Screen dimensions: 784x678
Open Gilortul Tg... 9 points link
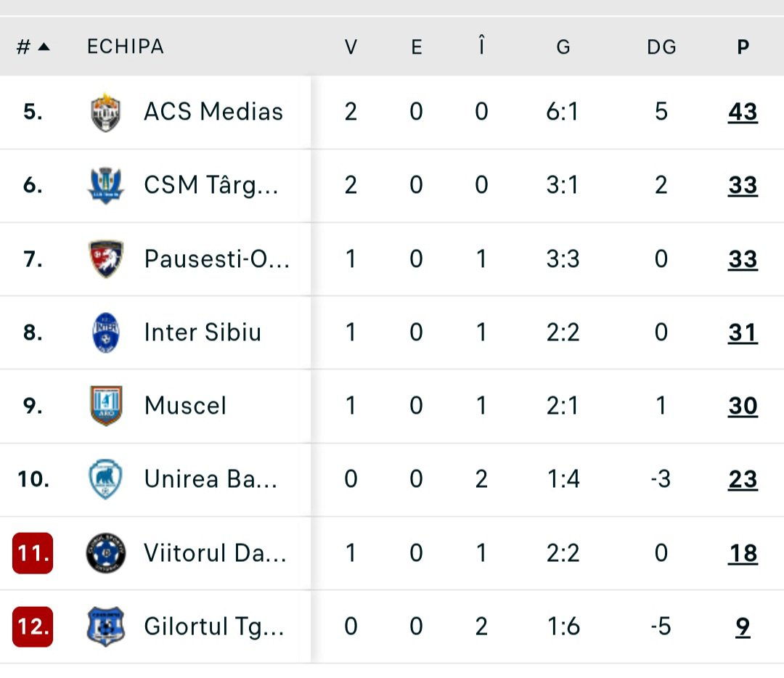[743, 626]
